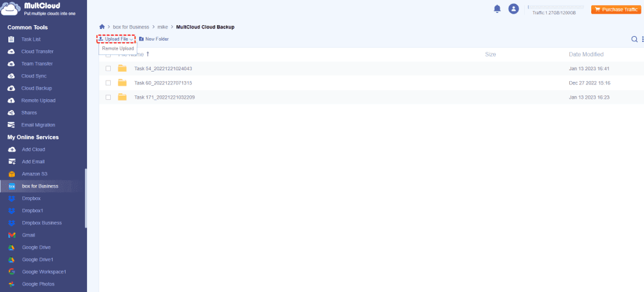Open the Google Workspace1 icon
The width and height of the screenshot is (644, 292).
pyautogui.click(x=12, y=272)
